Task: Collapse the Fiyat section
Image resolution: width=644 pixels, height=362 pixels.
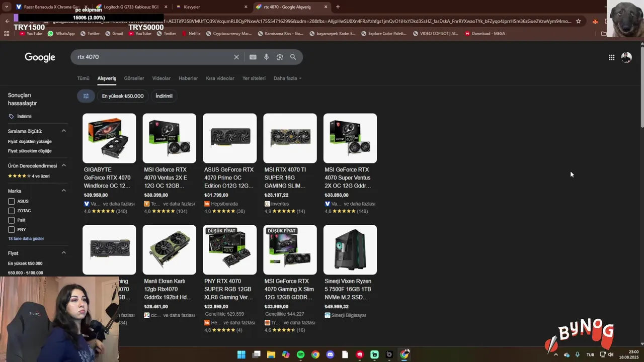Action: tap(64, 253)
